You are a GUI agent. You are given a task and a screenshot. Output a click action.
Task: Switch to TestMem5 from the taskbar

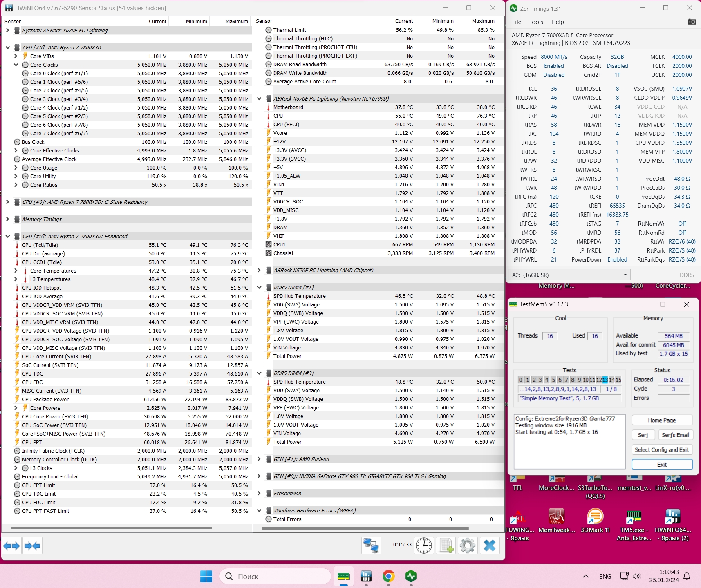pyautogui.click(x=344, y=576)
